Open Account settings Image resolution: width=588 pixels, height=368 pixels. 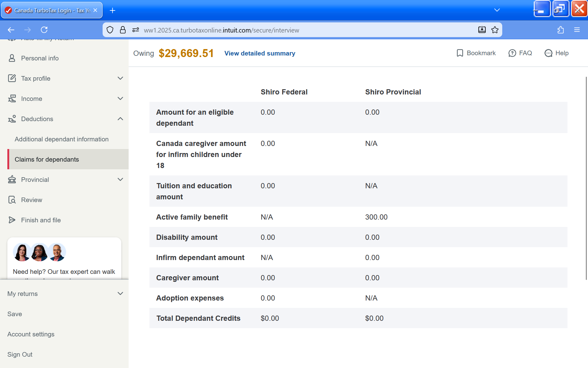tap(31, 334)
